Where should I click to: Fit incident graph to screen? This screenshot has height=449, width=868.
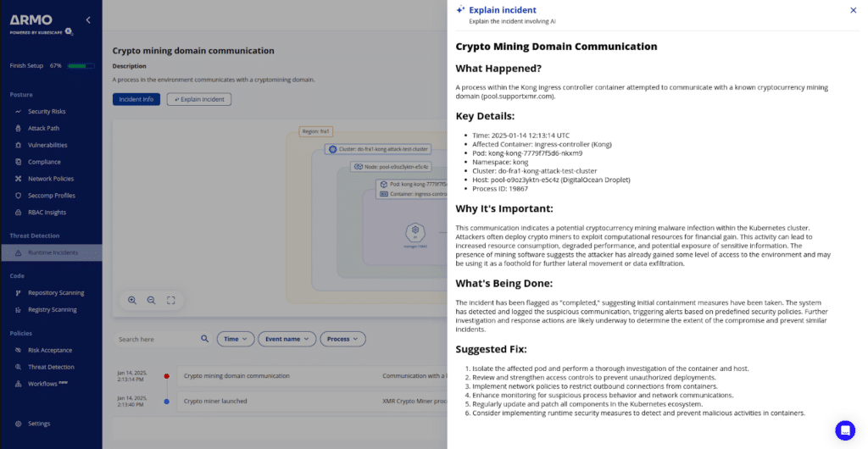coord(171,300)
